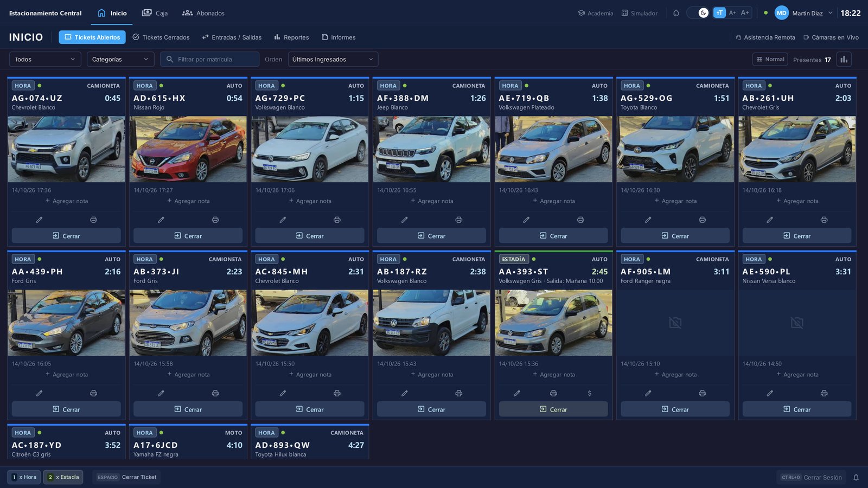Edit ticket AG•729•PC with pencil icon
868x488 pixels.
point(283,220)
